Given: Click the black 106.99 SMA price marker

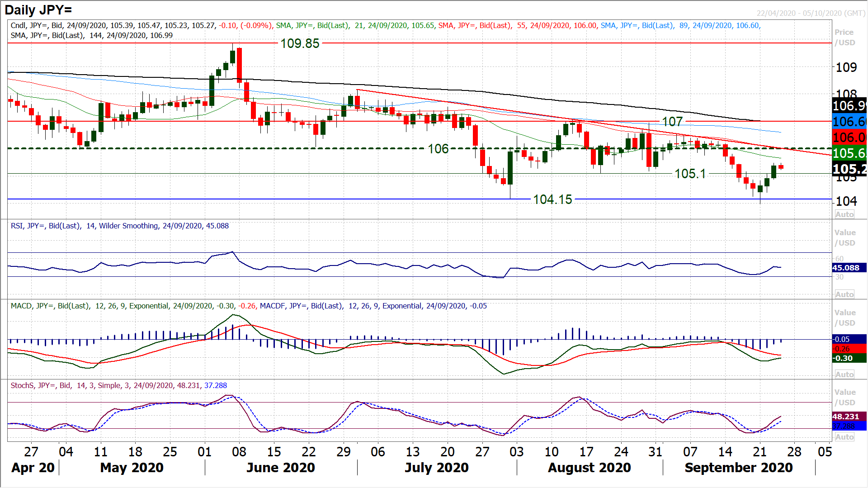Looking at the screenshot, I should pos(849,107).
